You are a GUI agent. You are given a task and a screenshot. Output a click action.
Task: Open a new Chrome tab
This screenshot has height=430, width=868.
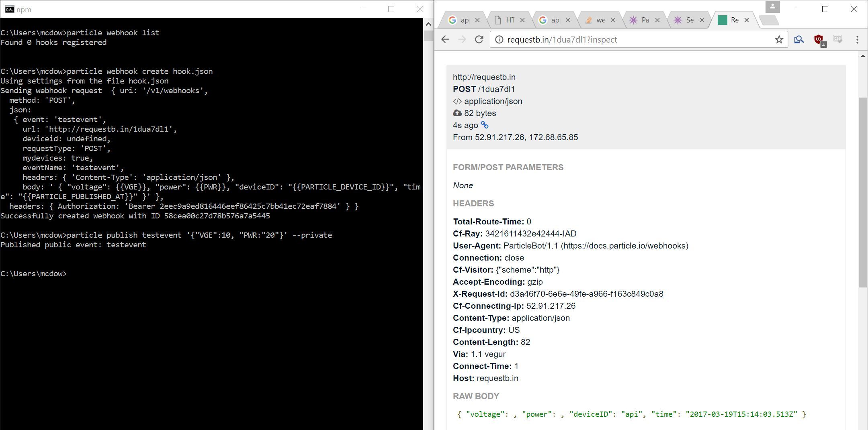[x=769, y=20]
